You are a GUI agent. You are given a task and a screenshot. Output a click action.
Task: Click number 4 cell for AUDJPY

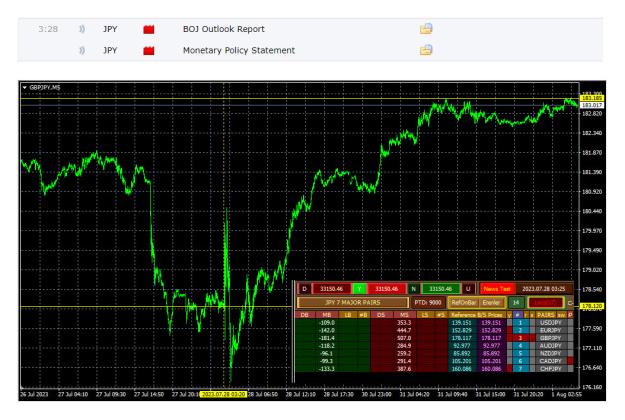[520, 346]
